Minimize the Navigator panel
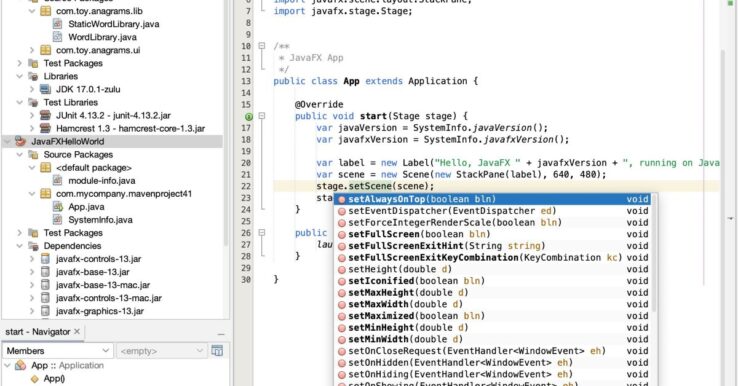Viewport: 738px width, 386px height. pos(221,334)
